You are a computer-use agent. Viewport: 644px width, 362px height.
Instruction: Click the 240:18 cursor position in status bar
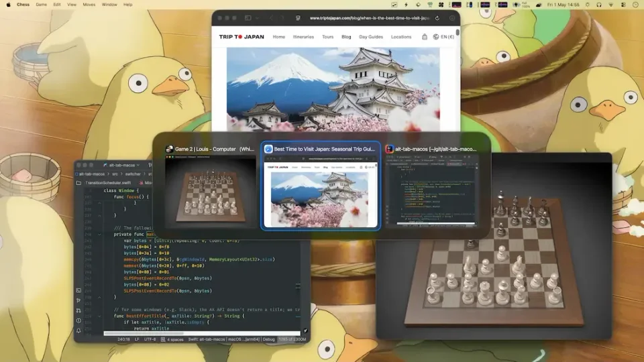[123, 339]
